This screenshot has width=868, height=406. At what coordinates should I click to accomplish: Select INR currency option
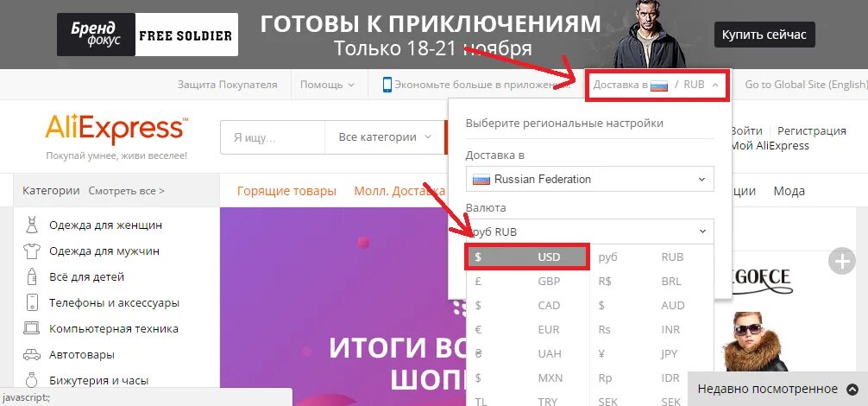point(651,330)
